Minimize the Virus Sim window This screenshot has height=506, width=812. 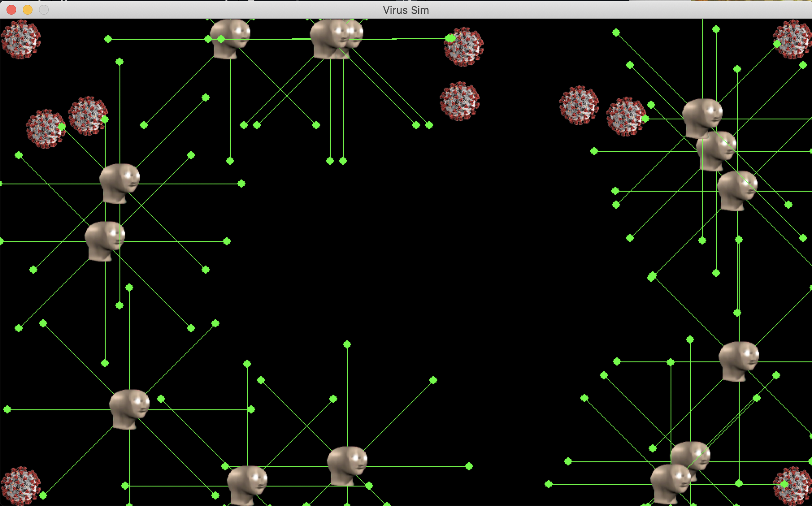pos(28,10)
